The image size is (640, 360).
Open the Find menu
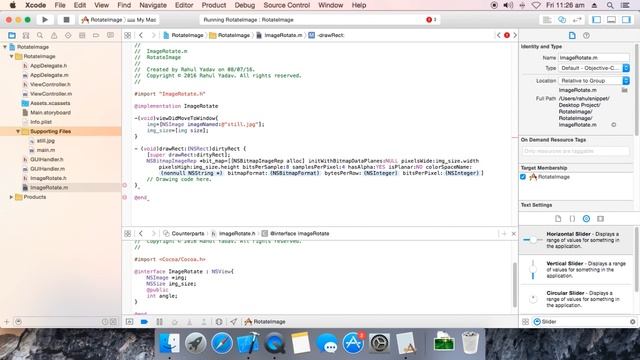pyautogui.click(x=124, y=5)
